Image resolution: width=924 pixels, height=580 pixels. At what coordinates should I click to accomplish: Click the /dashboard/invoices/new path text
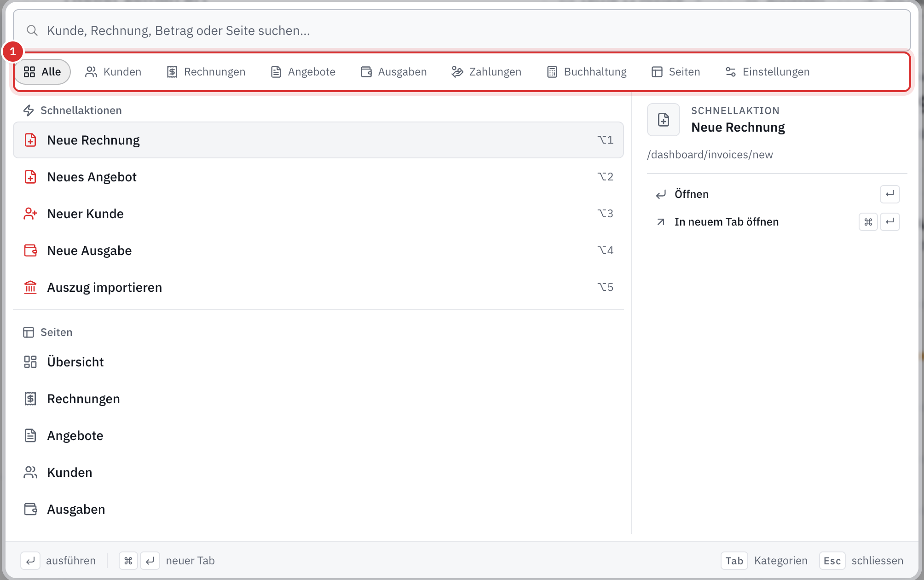(x=710, y=155)
